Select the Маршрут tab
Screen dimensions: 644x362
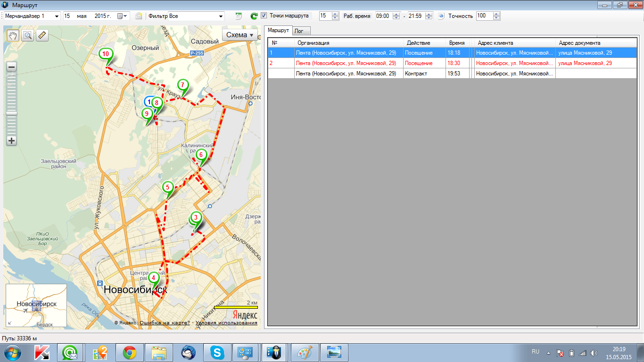coord(278,30)
